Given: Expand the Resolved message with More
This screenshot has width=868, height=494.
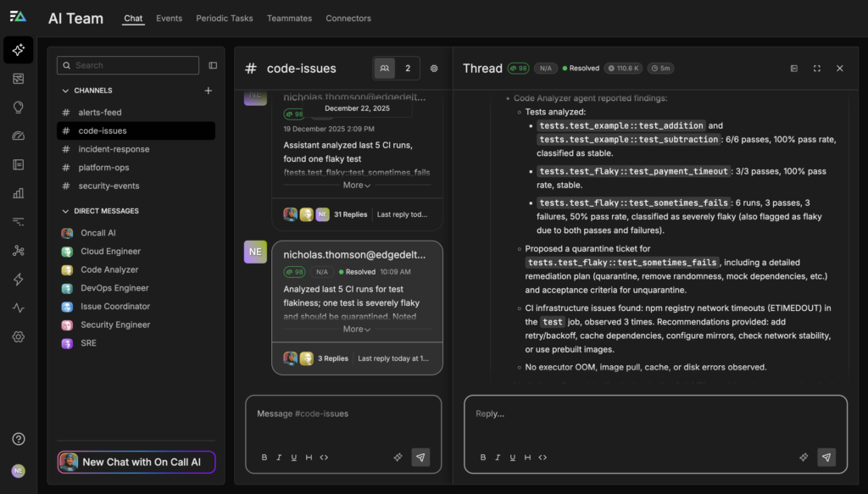Looking at the screenshot, I should [x=356, y=329].
